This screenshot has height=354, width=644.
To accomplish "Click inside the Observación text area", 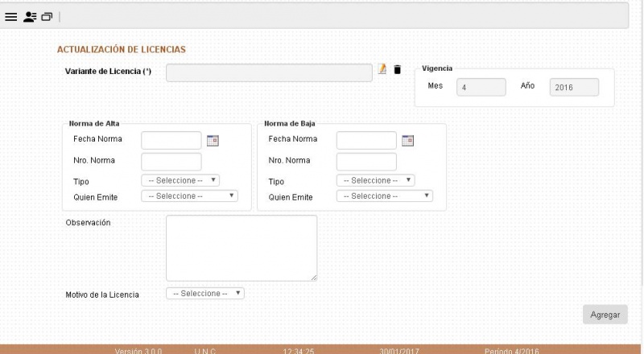I will (241, 248).
